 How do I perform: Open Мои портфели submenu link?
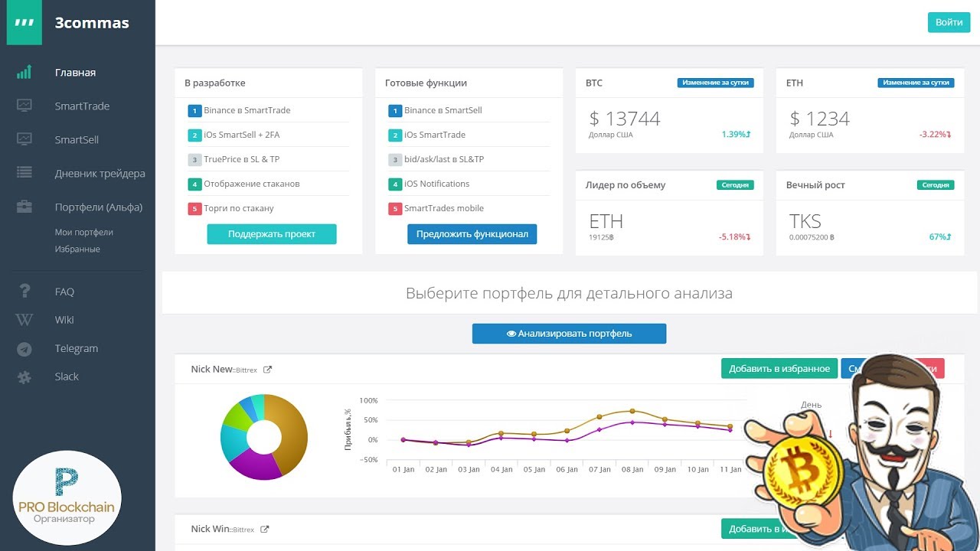point(83,232)
